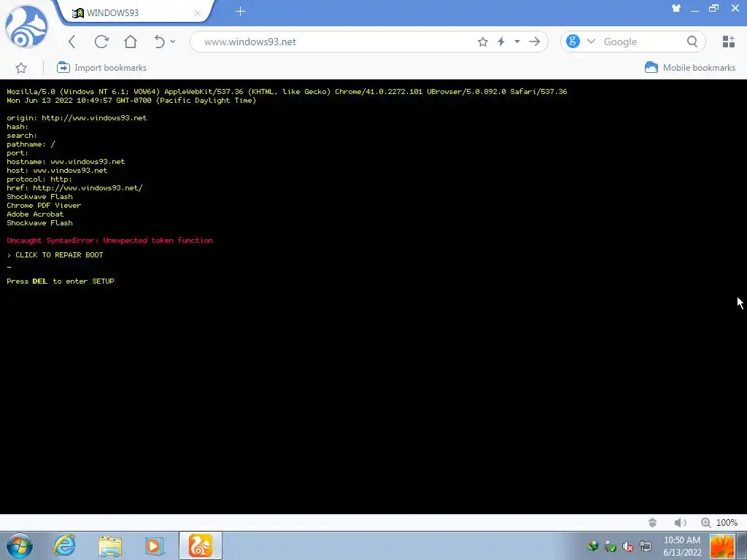Open a new tab with plus button
747x560 pixels.
pos(240,12)
